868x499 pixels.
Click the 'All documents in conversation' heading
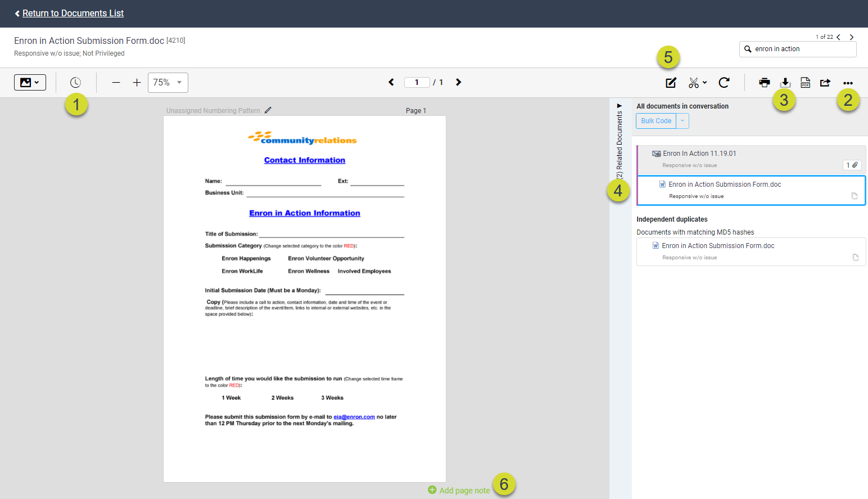click(x=682, y=106)
